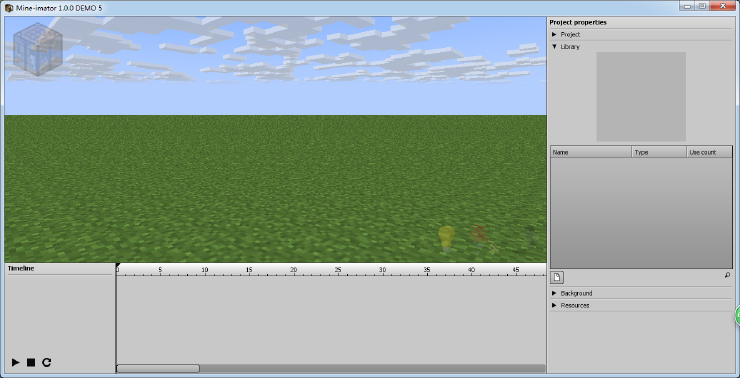The height and width of the screenshot is (378, 740).
Task: Click the workbench cube logo icon
Action: tap(37, 49)
